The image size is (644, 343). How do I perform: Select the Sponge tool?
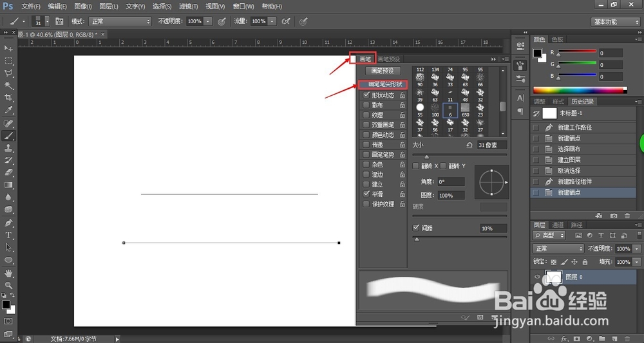(8, 210)
